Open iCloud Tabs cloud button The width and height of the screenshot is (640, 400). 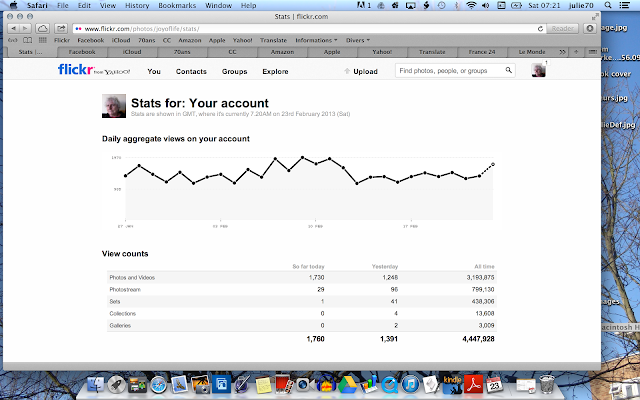coord(42,29)
